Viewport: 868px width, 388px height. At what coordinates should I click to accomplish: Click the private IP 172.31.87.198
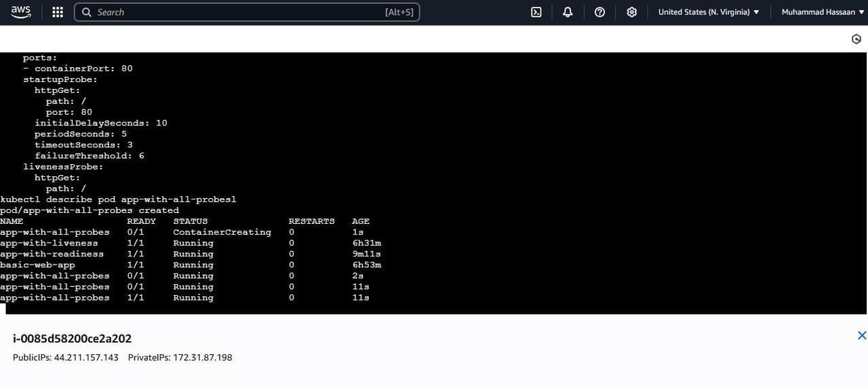coord(203,357)
